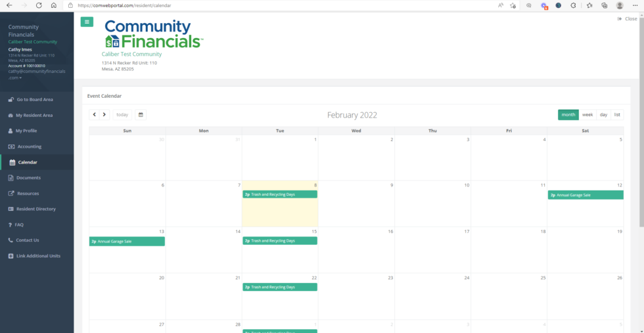Select the month view button

tap(568, 115)
